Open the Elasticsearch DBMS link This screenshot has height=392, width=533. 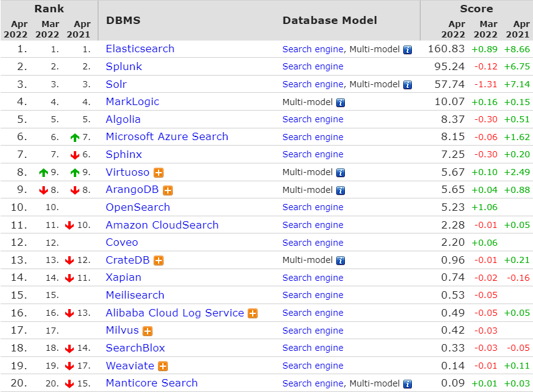(x=140, y=49)
